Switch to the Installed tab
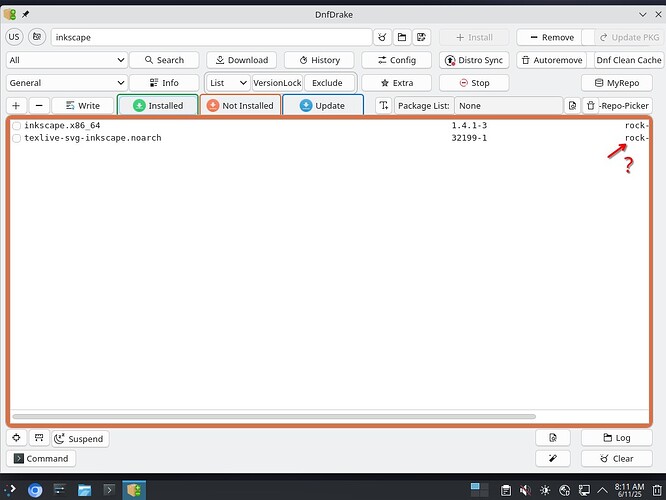 tap(158, 105)
